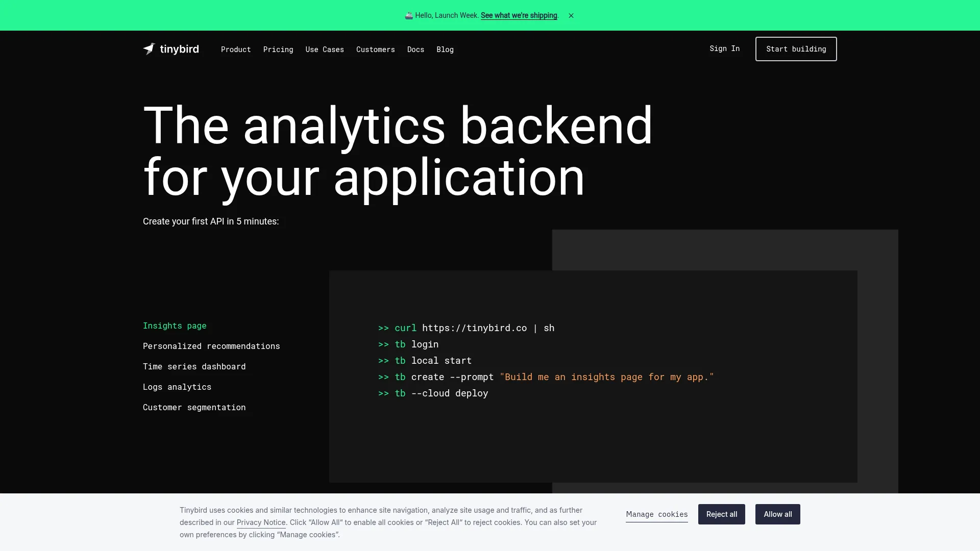The image size is (980, 551).
Task: Select the Insights page example
Action: point(175,325)
